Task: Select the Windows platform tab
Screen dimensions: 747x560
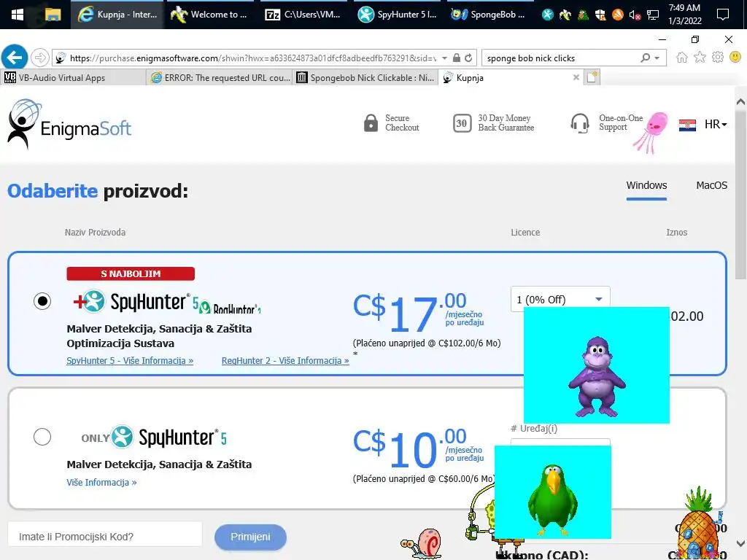Action: tap(646, 185)
